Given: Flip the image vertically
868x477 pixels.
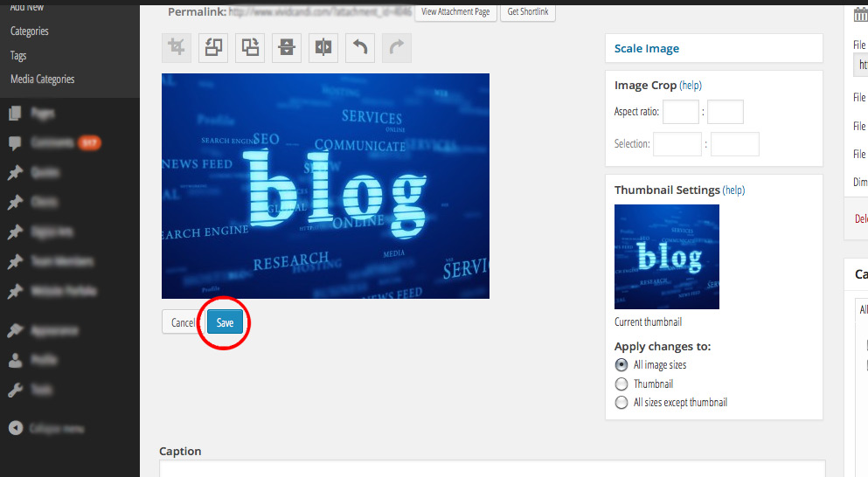Looking at the screenshot, I should pyautogui.click(x=288, y=48).
